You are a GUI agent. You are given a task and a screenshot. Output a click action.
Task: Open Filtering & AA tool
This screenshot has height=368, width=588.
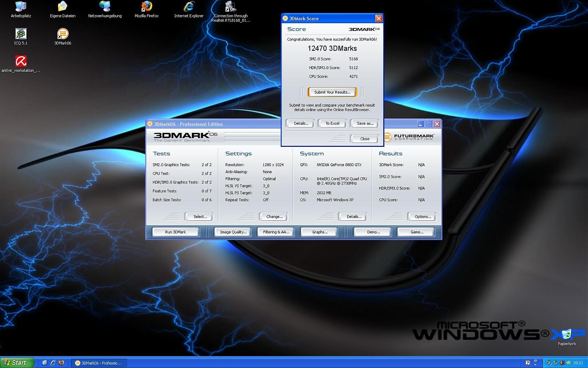point(276,232)
